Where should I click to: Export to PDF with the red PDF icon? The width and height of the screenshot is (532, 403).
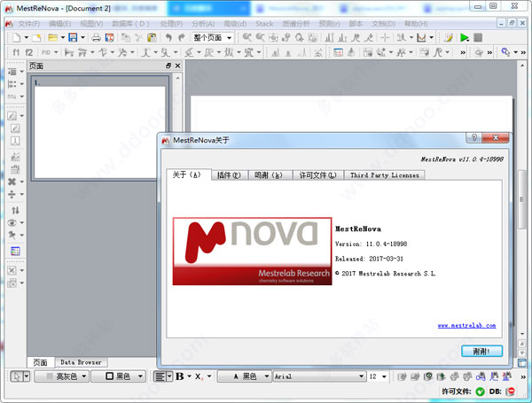109,37
